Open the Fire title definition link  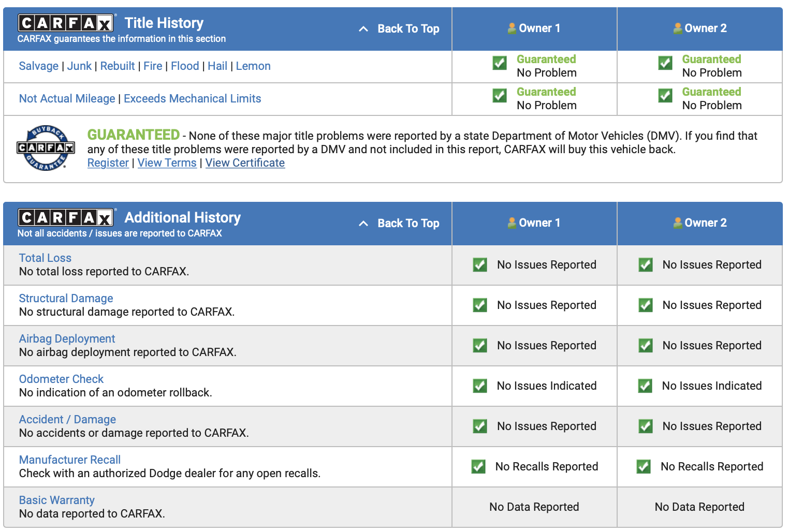tap(153, 66)
